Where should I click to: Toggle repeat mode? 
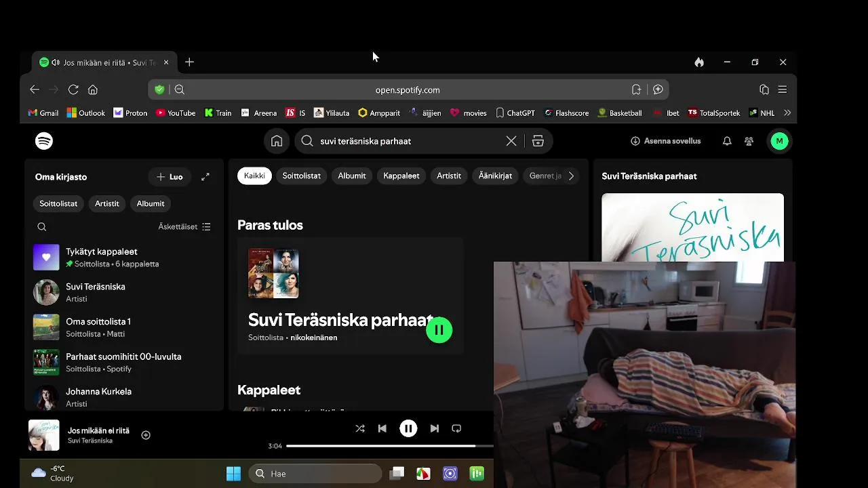point(456,428)
